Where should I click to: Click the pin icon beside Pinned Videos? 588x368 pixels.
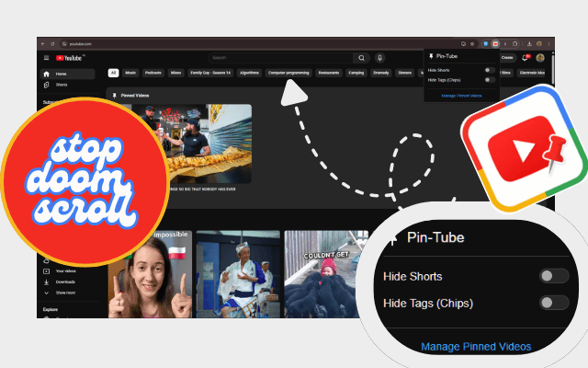coord(114,96)
